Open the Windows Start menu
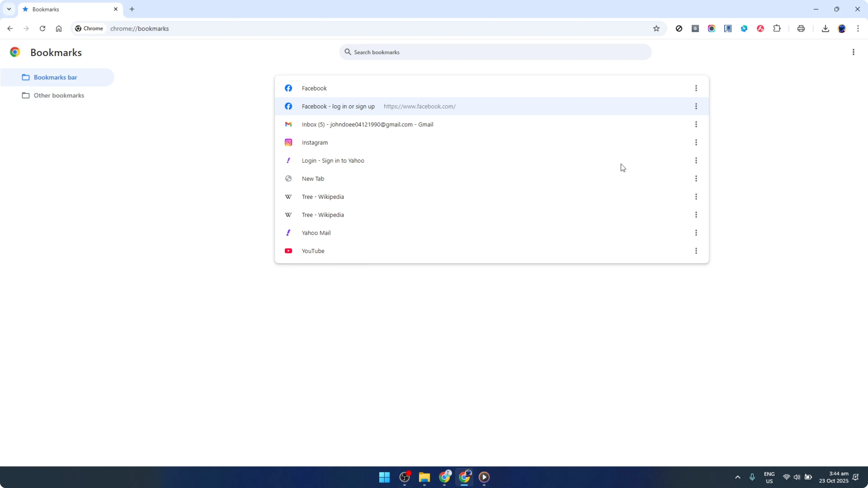Viewport: 868px width, 488px height. point(384,477)
